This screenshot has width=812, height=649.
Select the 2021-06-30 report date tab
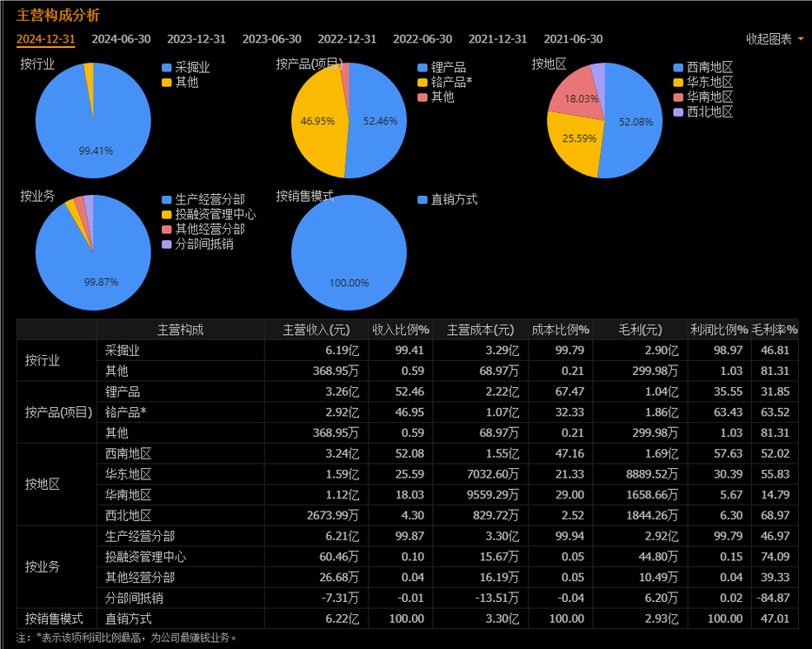573,39
